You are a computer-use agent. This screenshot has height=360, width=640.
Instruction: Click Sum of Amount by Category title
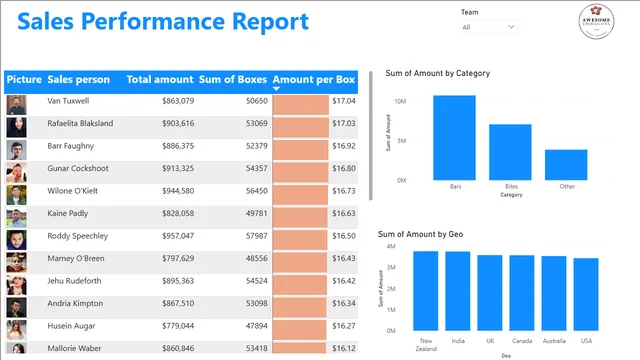click(x=438, y=73)
